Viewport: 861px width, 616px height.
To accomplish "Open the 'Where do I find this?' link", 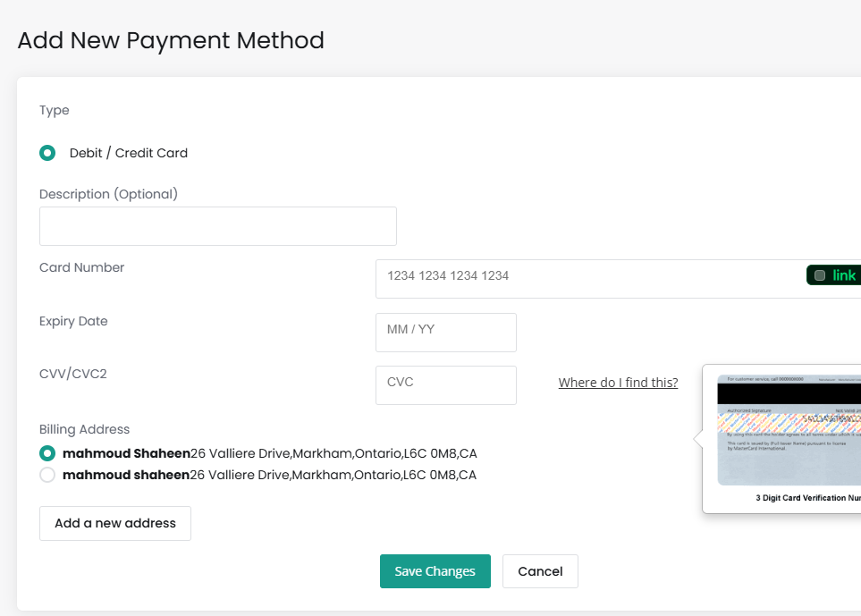I will 618,383.
